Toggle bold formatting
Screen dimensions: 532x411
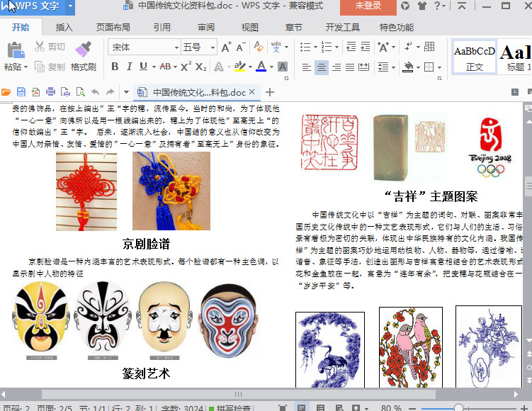(115, 67)
